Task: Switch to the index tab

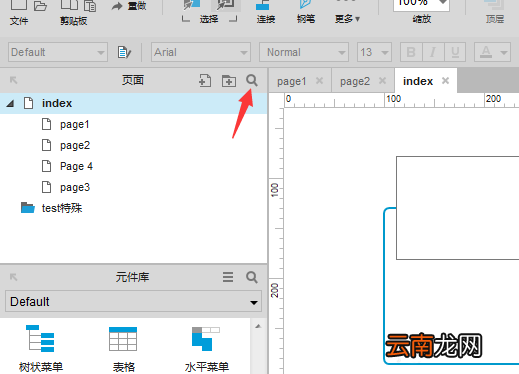Action: pyautogui.click(x=418, y=81)
